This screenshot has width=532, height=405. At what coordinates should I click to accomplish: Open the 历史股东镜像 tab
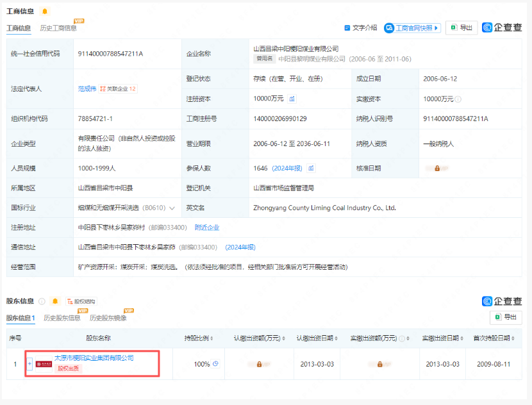108,318
